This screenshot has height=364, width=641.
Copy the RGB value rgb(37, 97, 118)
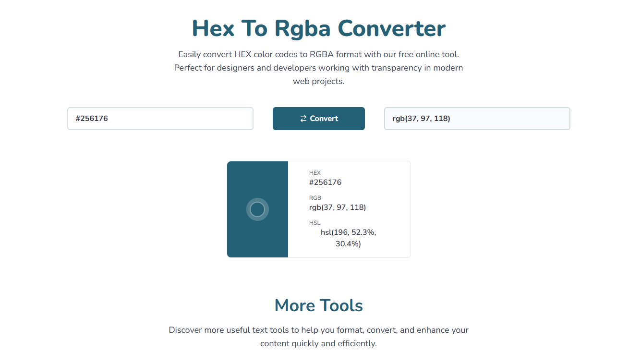pyautogui.click(x=338, y=207)
